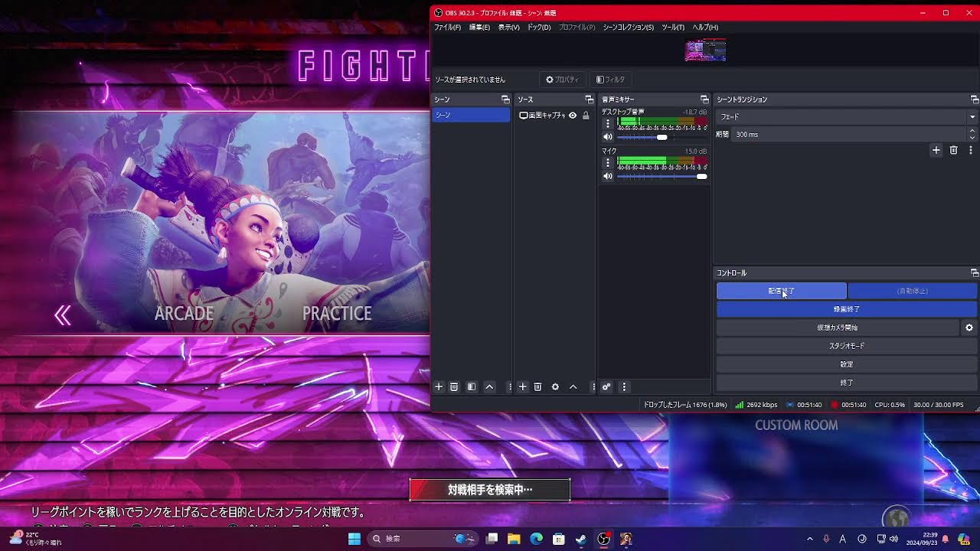Image resolution: width=980 pixels, height=551 pixels.
Task: Open Microsoft Edge from the taskbar
Action: tap(537, 539)
